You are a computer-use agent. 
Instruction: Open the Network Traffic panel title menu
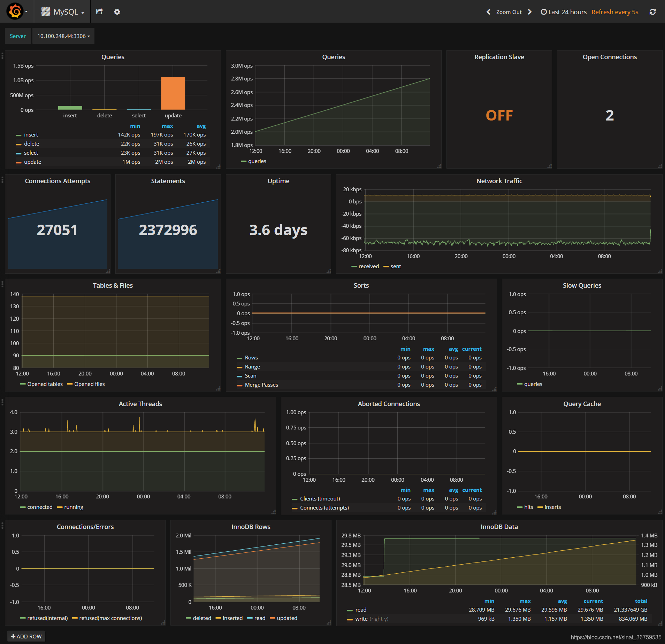tap(499, 181)
